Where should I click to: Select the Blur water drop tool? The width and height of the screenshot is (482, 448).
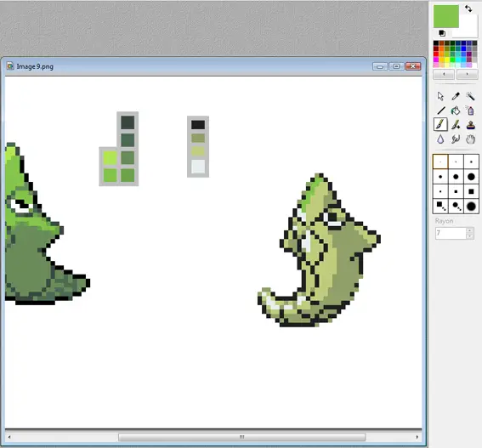pyautogui.click(x=440, y=139)
